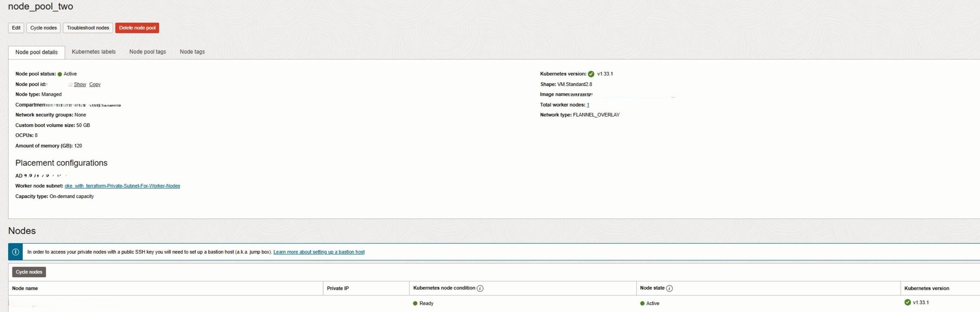Select the Node pool details tab

(x=36, y=52)
